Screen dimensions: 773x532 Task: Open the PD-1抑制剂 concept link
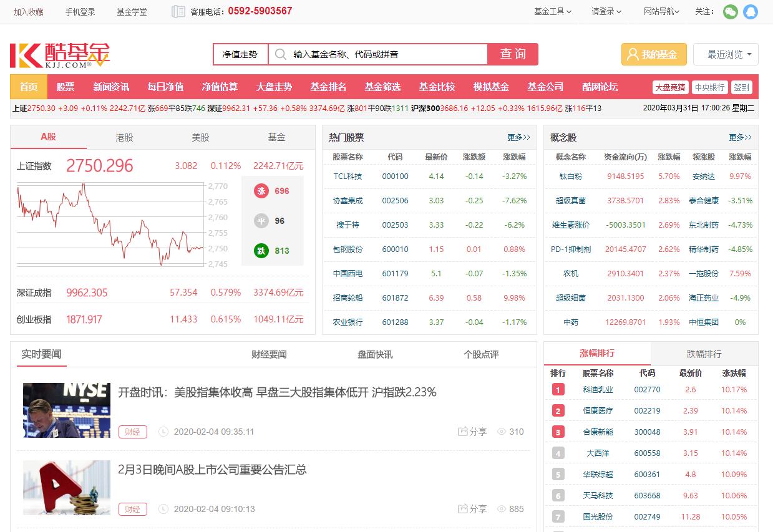tap(571, 249)
